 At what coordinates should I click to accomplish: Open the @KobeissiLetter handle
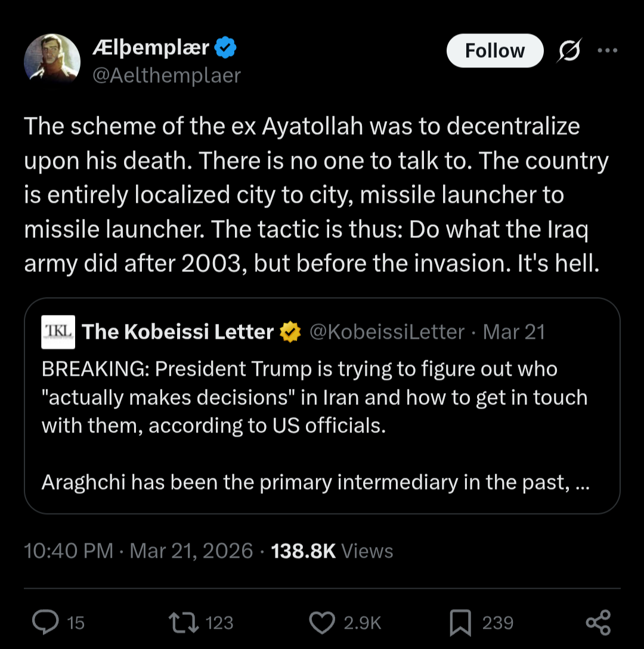387,332
